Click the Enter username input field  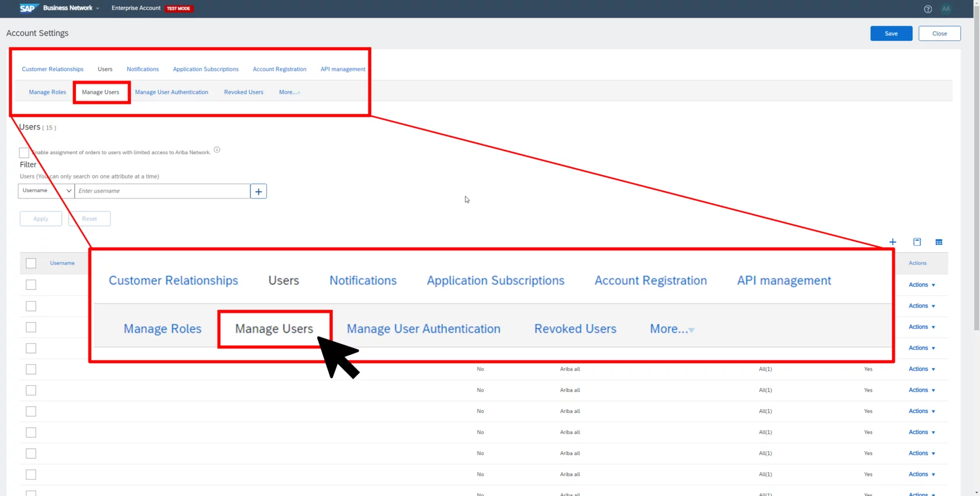click(162, 191)
